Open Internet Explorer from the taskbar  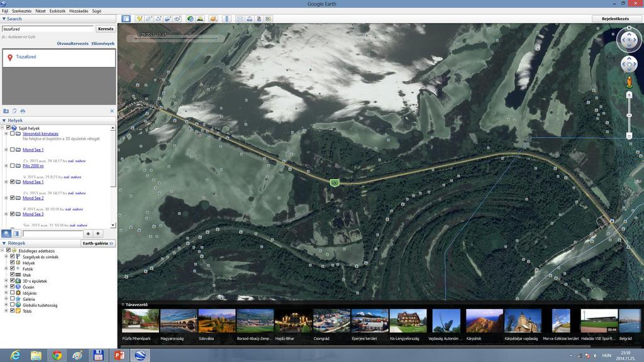15,355
